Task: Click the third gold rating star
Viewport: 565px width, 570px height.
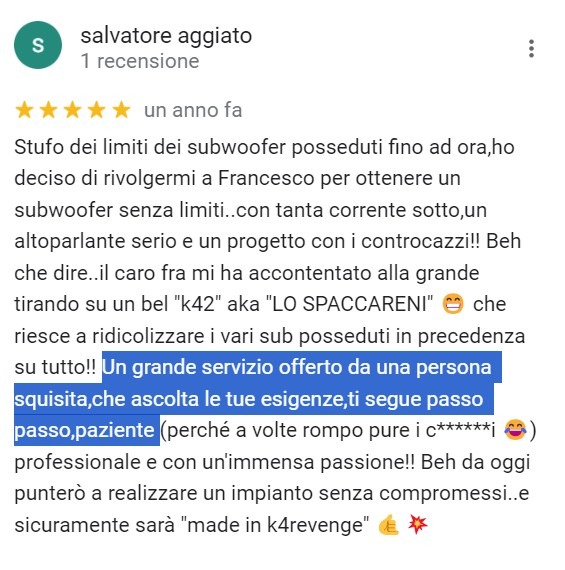Action: (x=72, y=110)
